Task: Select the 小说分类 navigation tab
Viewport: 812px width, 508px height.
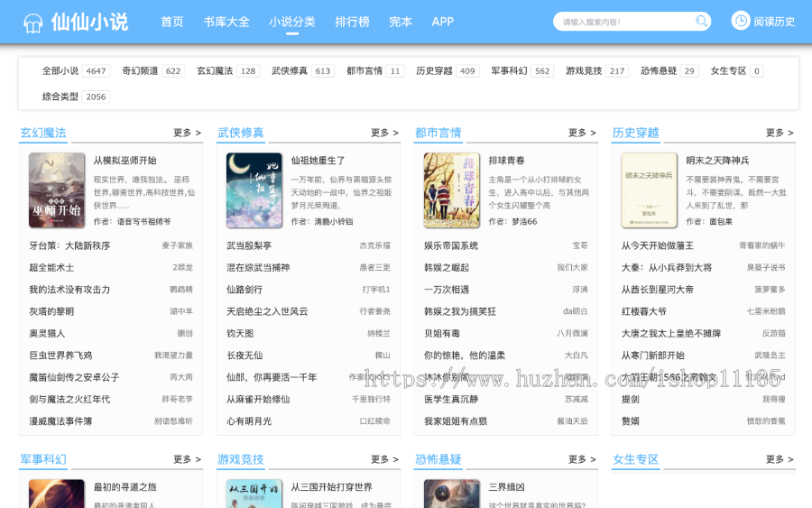Action: click(x=292, y=22)
